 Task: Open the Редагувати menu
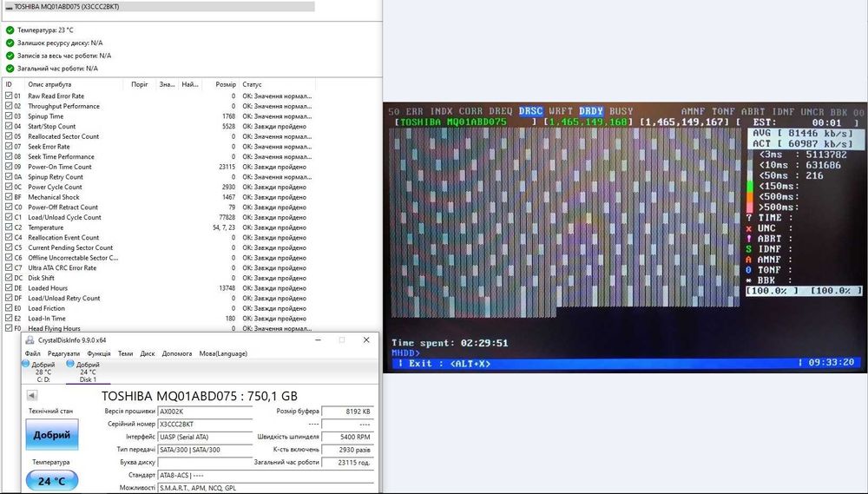[x=63, y=353]
